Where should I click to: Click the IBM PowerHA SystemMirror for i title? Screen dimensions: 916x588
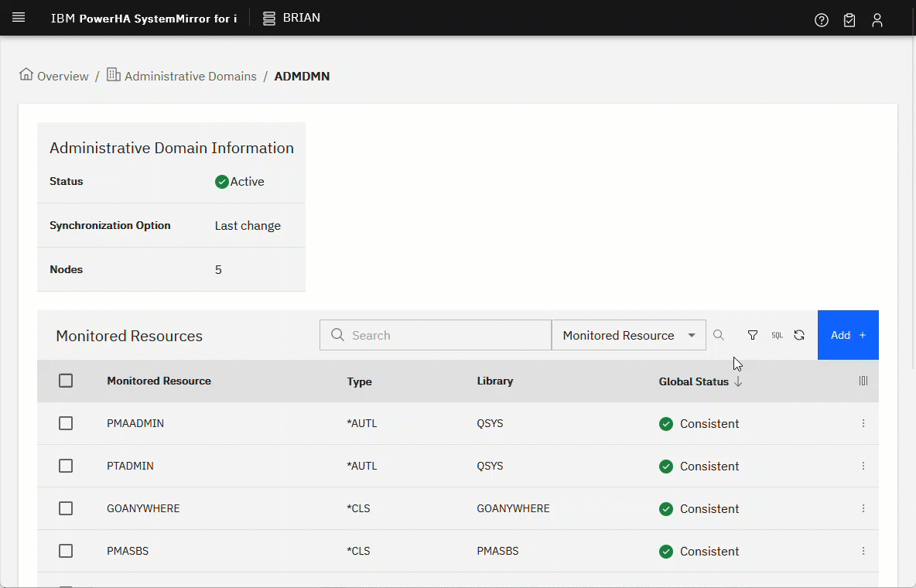point(144,18)
